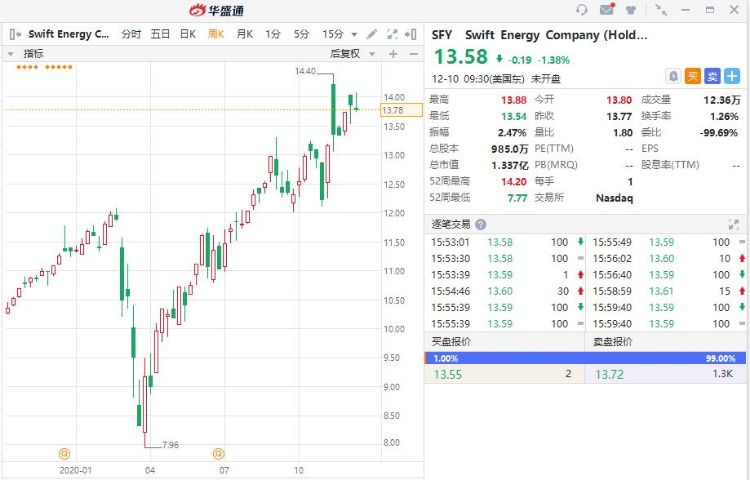This screenshot has height=480, width=750.
Task: Add SFY to watchlist with plus button
Action: 732,76
